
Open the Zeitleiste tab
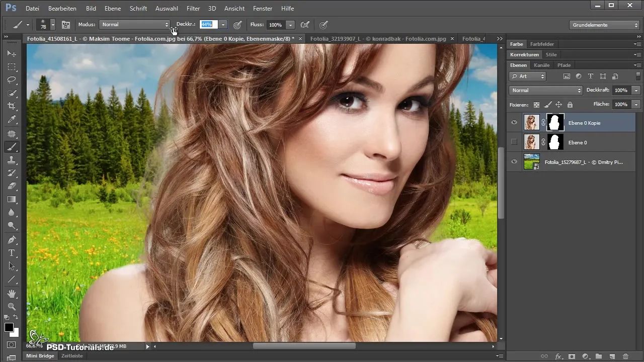(x=71, y=355)
